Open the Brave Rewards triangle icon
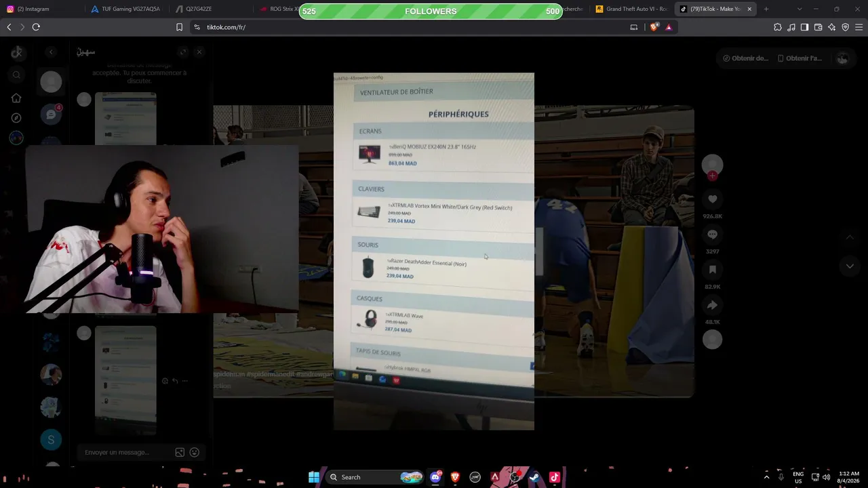Image resolution: width=868 pixels, height=488 pixels. (x=669, y=27)
